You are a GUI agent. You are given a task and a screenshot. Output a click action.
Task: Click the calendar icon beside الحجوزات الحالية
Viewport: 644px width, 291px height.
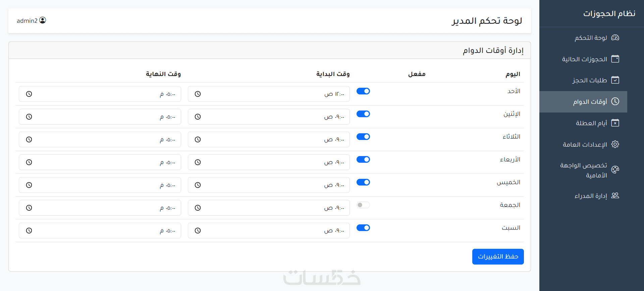tap(615, 59)
